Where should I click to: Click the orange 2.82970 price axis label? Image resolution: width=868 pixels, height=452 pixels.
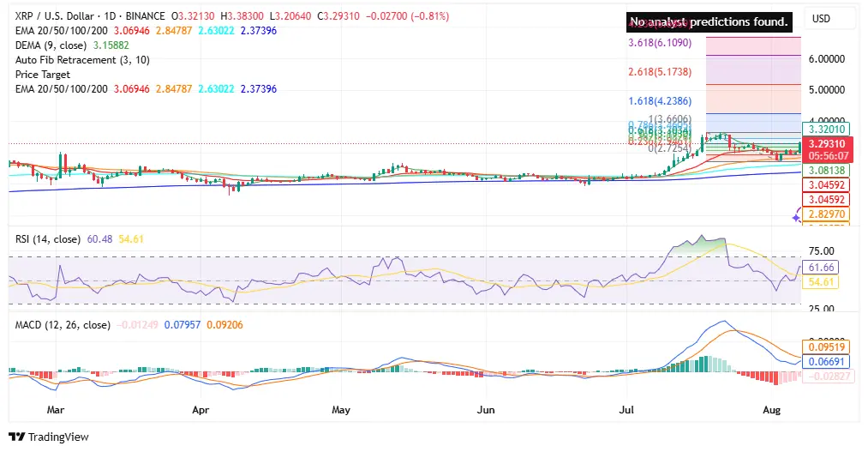[827, 214]
